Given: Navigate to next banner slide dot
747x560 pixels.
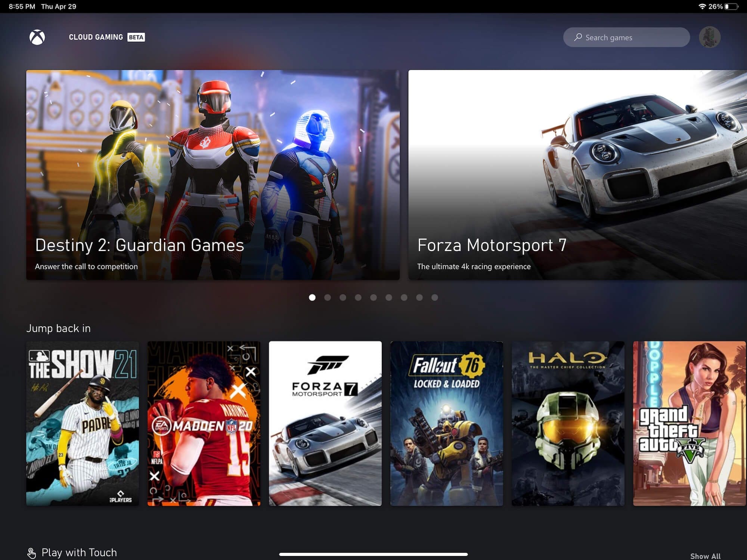Looking at the screenshot, I should tap(328, 297).
